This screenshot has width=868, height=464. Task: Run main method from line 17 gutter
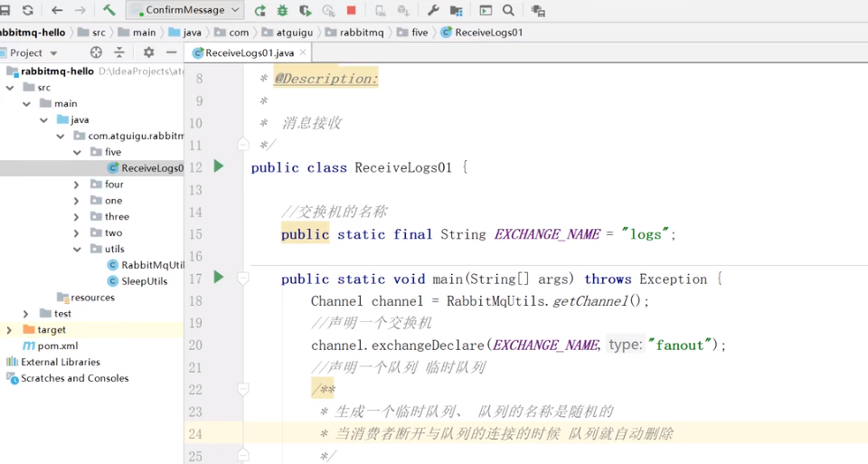[219, 277]
